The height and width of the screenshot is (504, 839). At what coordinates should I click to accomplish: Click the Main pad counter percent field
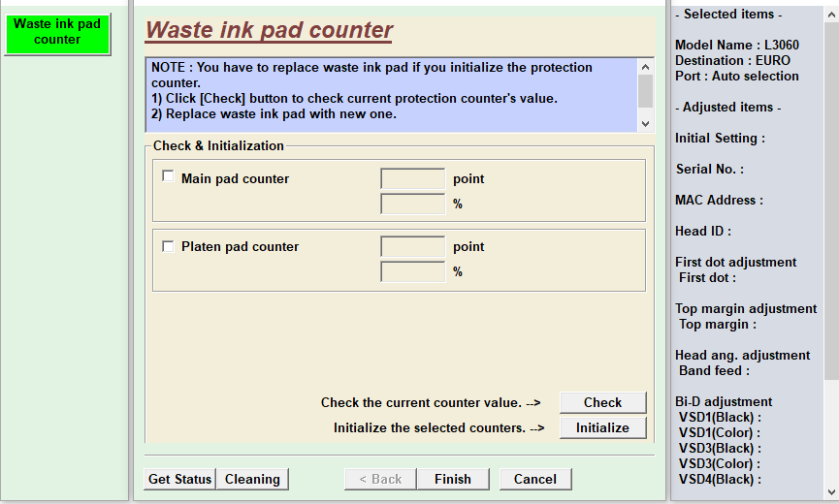pyautogui.click(x=412, y=204)
